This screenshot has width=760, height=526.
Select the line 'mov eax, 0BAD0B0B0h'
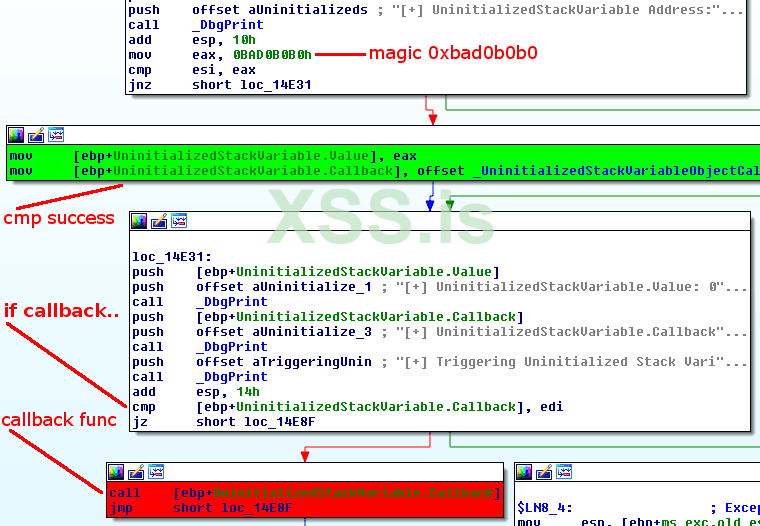pyautogui.click(x=220, y=55)
